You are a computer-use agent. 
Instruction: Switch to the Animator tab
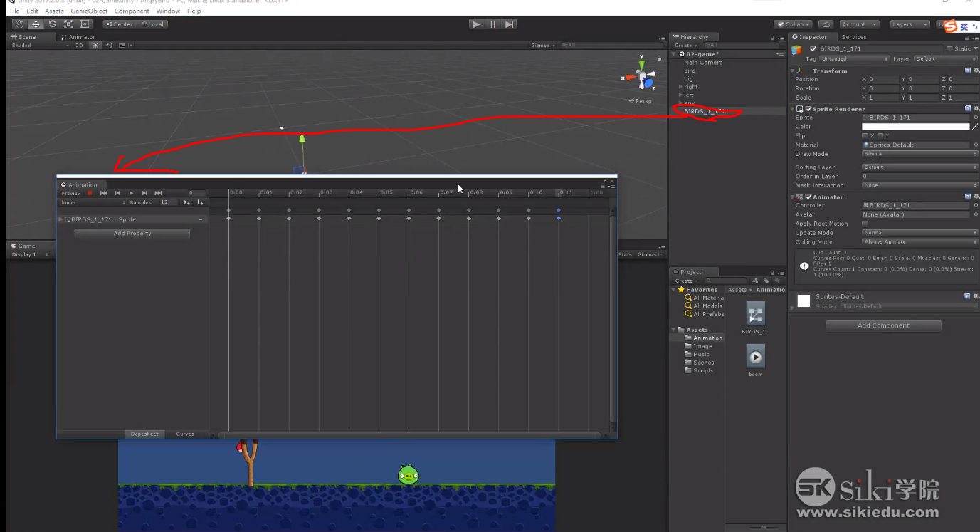pyautogui.click(x=78, y=37)
